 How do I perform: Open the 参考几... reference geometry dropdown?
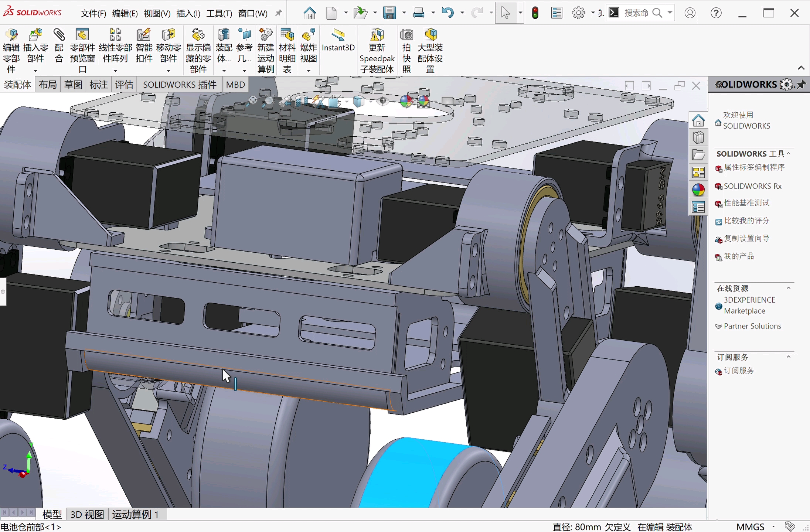click(244, 70)
